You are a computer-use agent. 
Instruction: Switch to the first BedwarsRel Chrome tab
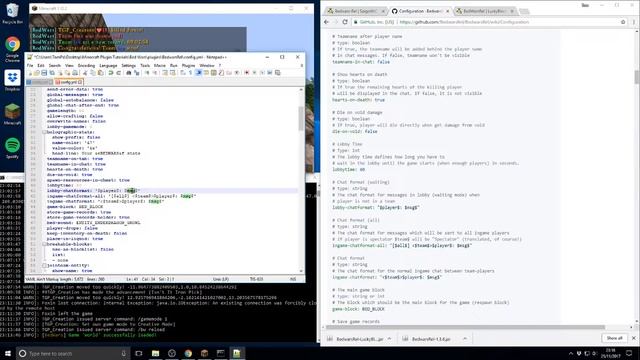[356, 11]
